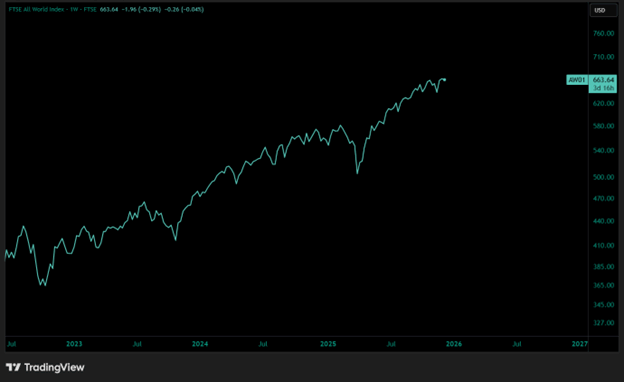Image resolution: width=624 pixels, height=382 pixels.
Task: Click the 345.00 price axis label
Action: click(x=603, y=305)
